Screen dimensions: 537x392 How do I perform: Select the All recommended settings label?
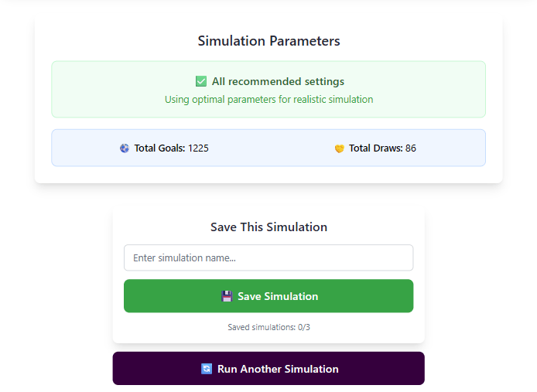click(278, 81)
